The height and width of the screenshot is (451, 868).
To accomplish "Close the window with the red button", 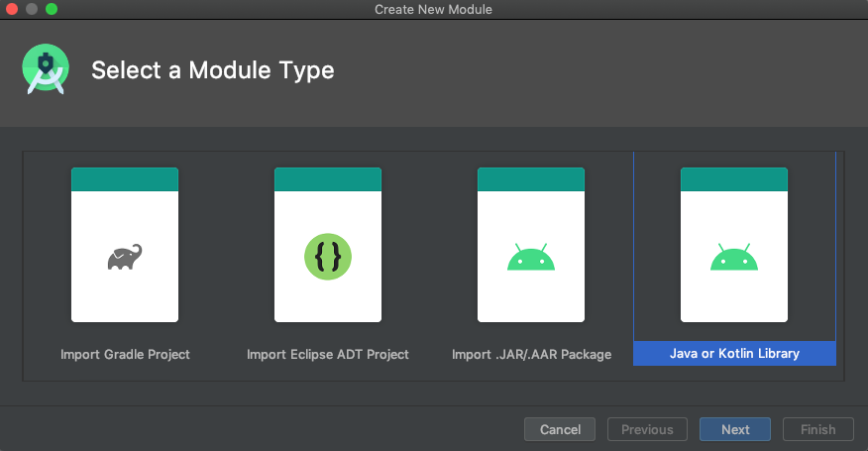I will (12, 9).
